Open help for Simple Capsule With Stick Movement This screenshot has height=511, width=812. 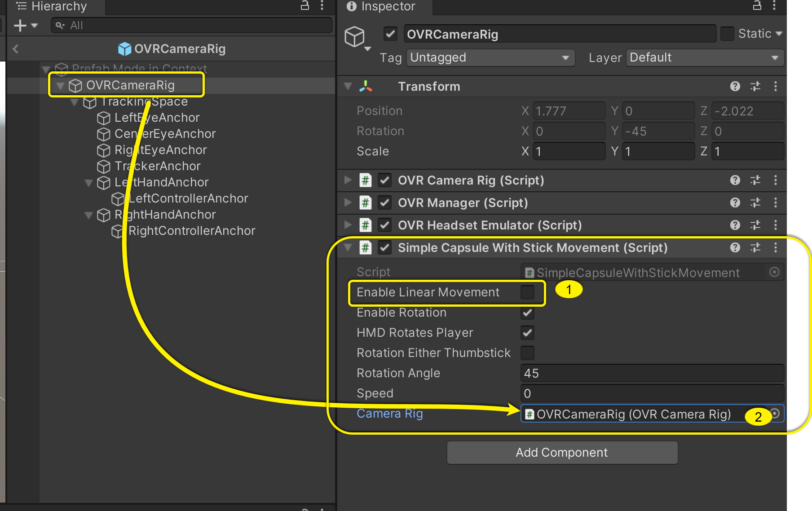[735, 247]
